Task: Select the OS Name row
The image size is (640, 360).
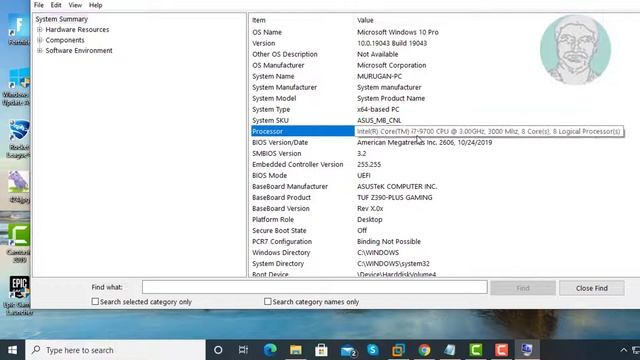Action: coord(445,32)
